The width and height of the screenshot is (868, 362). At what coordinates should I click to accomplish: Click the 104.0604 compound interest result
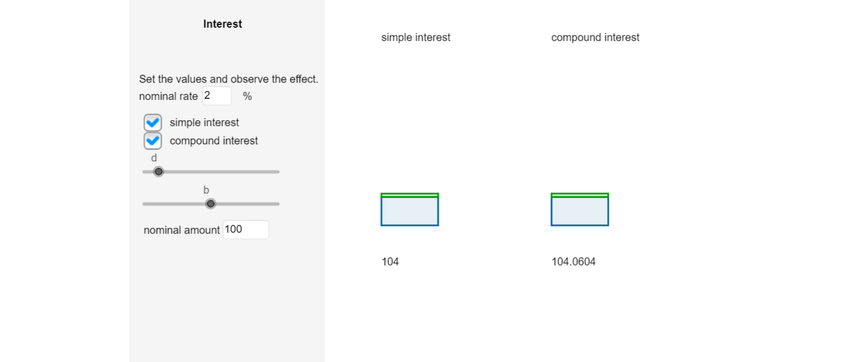(573, 262)
